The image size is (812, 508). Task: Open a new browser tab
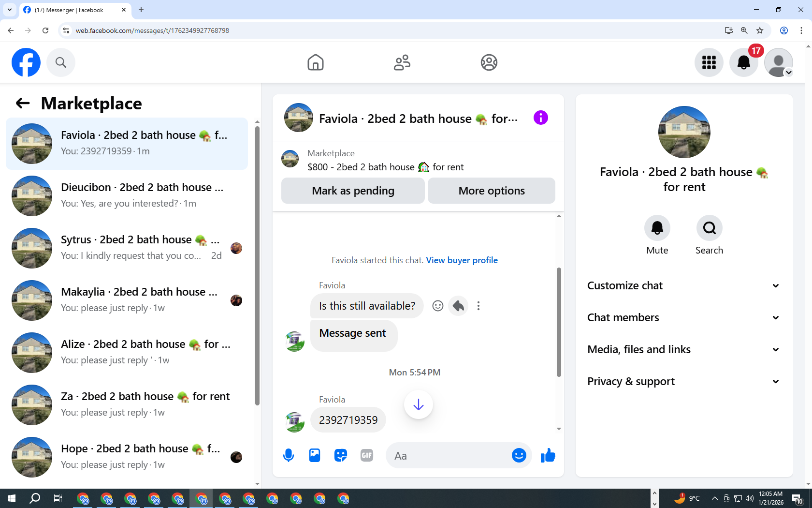(x=141, y=10)
